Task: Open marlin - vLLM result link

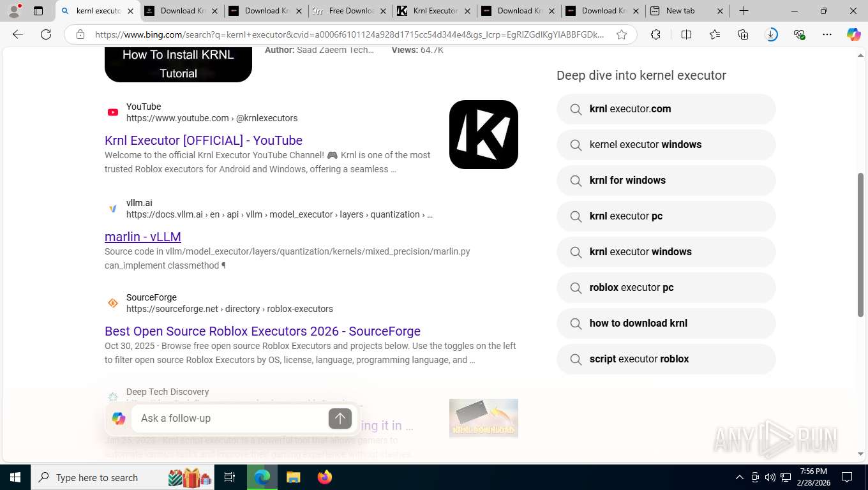Action: click(143, 237)
